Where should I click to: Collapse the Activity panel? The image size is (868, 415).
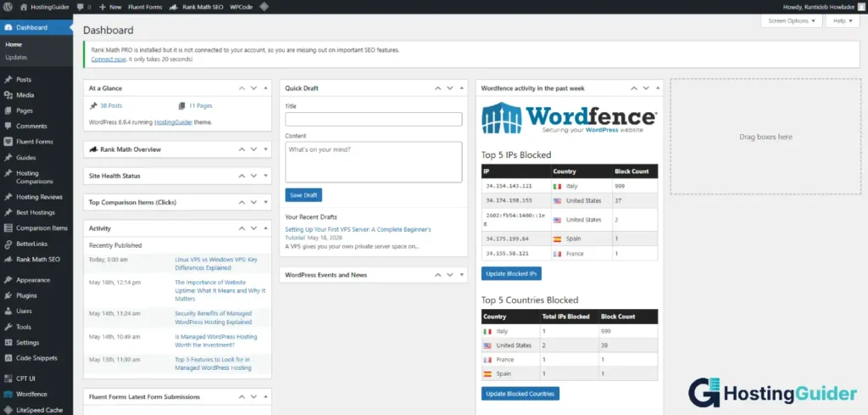265,228
